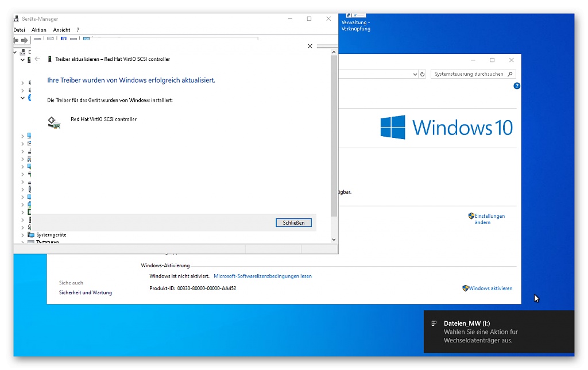The height and width of the screenshot is (370, 588).
Task: Click the back arrow in driver update dialog
Action: [37, 59]
